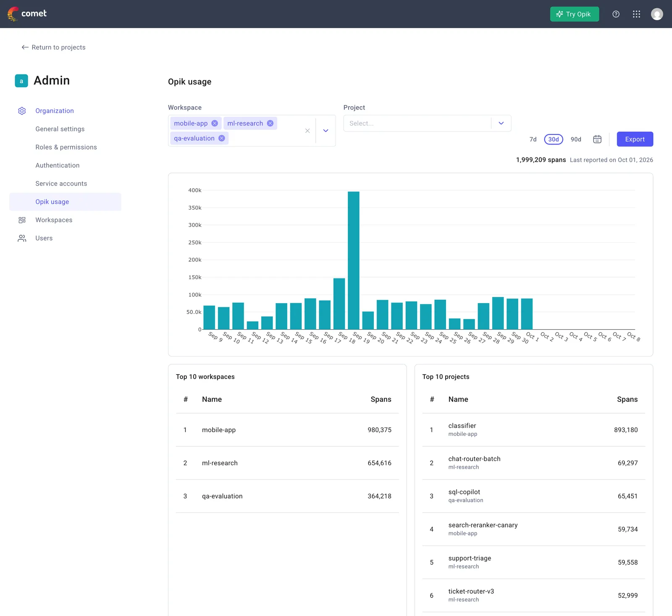
Task: Select the 30d time range
Action: pyautogui.click(x=554, y=139)
